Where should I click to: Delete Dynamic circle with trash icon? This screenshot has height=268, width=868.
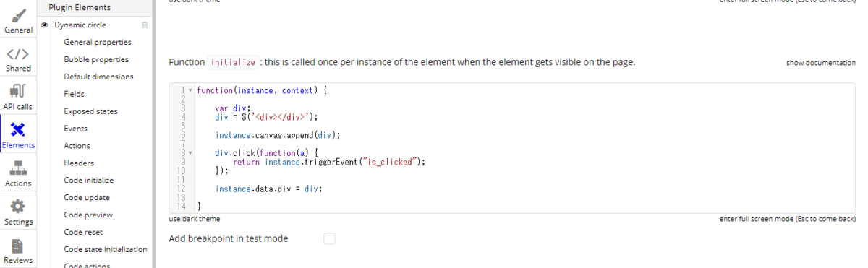(x=145, y=25)
